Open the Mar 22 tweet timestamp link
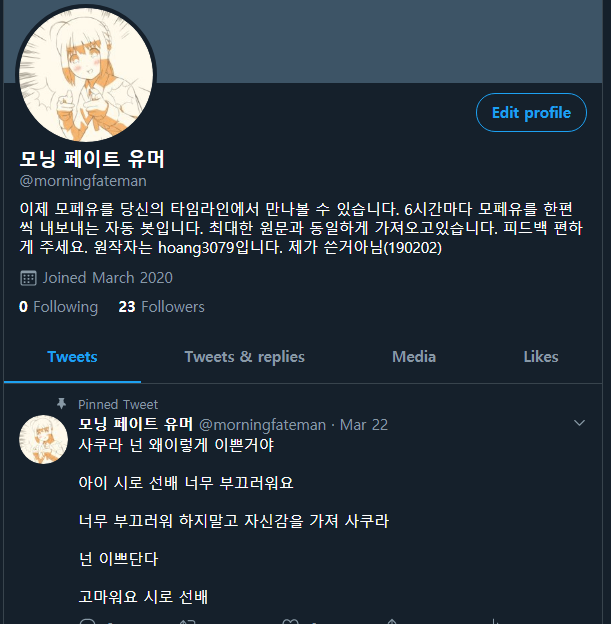 [x=363, y=425]
